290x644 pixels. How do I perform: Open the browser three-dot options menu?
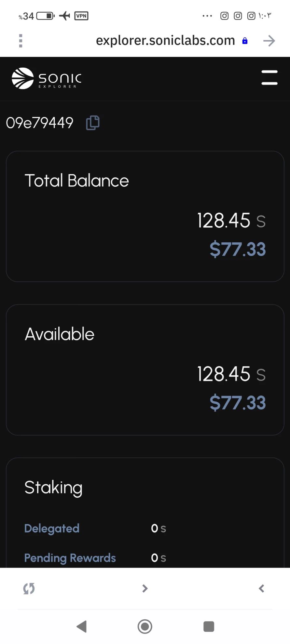point(21,41)
